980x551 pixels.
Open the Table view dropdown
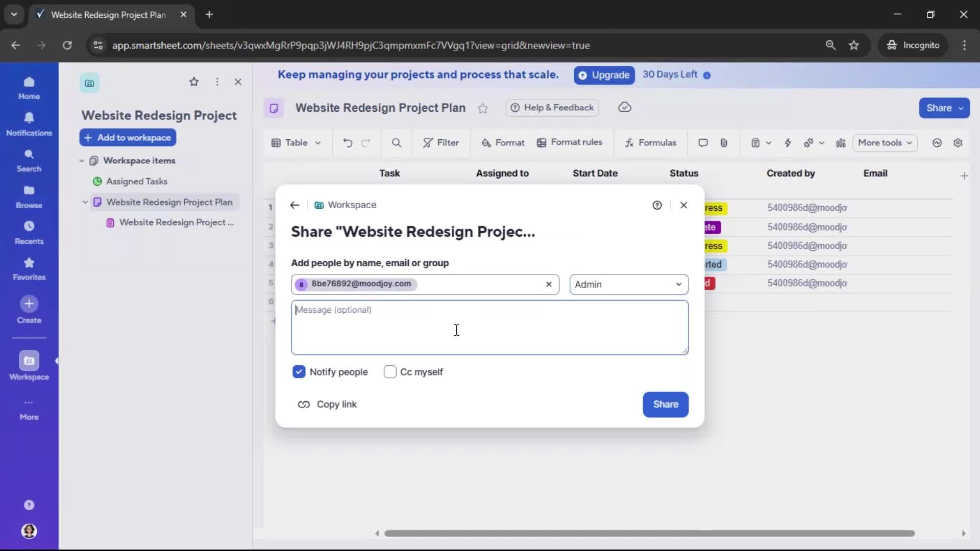coord(297,143)
